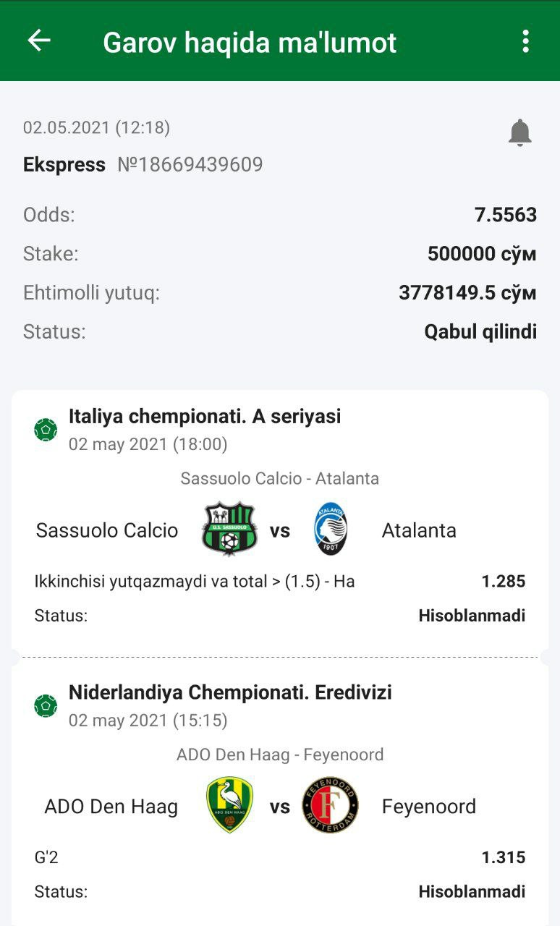
Task: Tap the back arrow in header
Action: click(x=39, y=41)
